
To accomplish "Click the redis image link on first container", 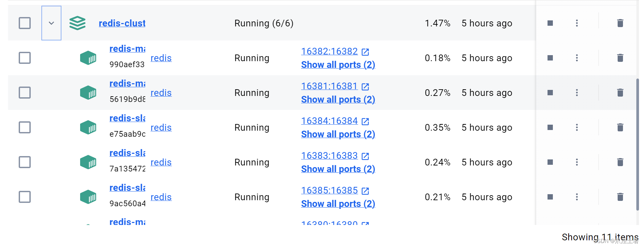I will (161, 58).
